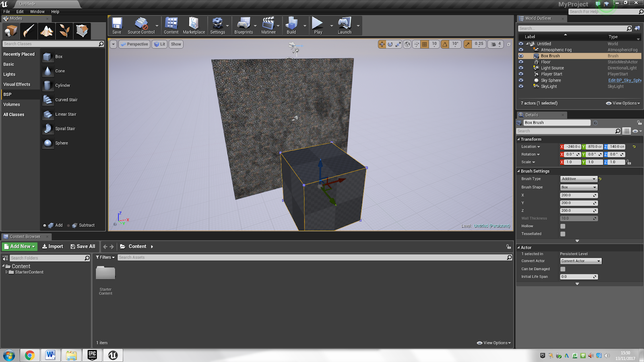Open the Matinee toolbar icon
Image resolution: width=644 pixels, height=362 pixels.
tap(268, 26)
